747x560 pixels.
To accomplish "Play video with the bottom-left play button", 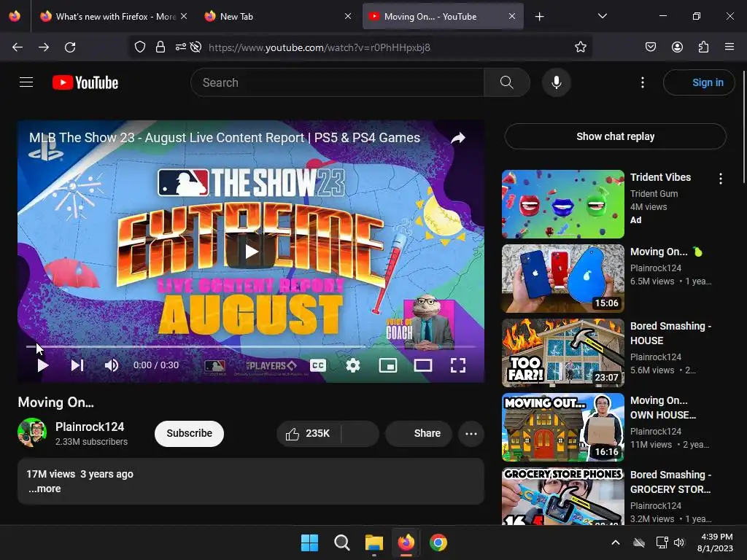I will (x=43, y=365).
